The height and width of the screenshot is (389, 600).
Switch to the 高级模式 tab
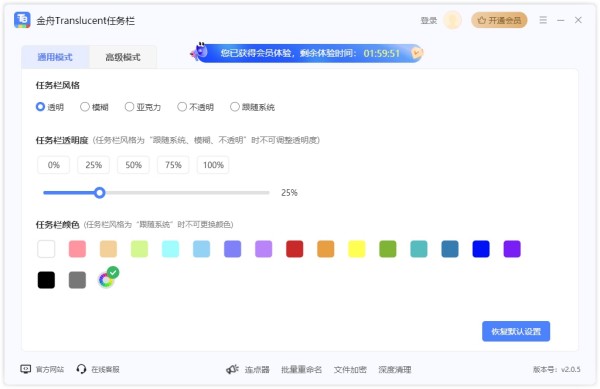[x=123, y=57]
